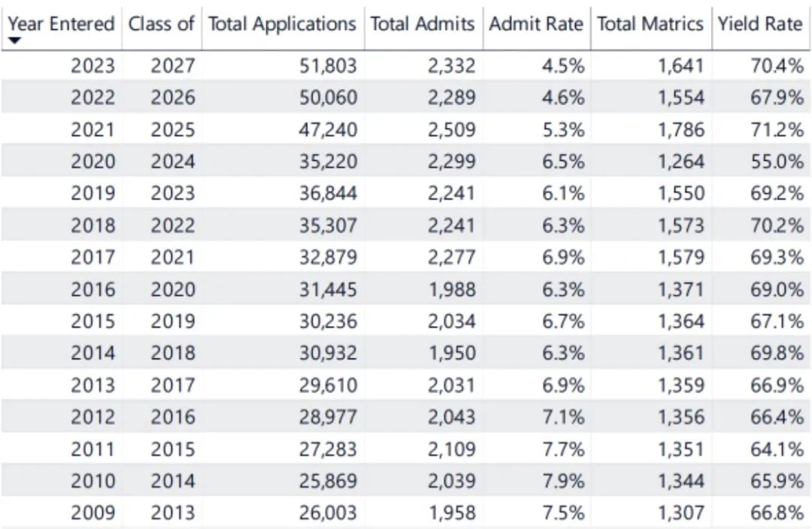Viewport: 812px width, 529px height.
Task: Click the 1,573 total matrics cell
Action: tap(681, 225)
